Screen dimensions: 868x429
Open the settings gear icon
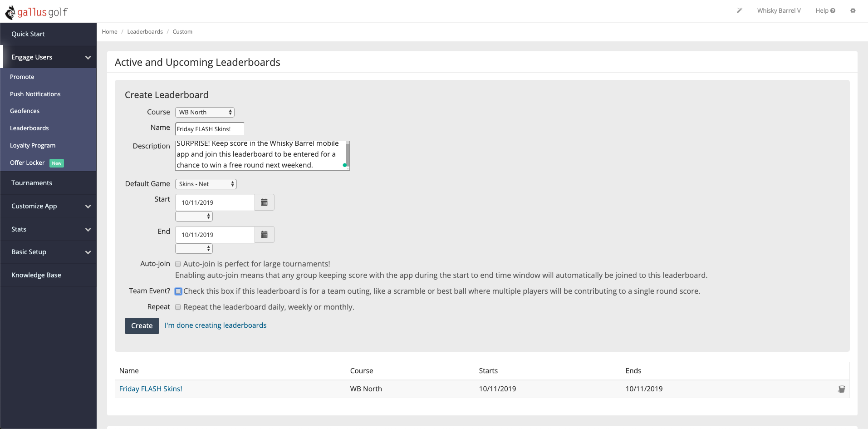coord(853,10)
